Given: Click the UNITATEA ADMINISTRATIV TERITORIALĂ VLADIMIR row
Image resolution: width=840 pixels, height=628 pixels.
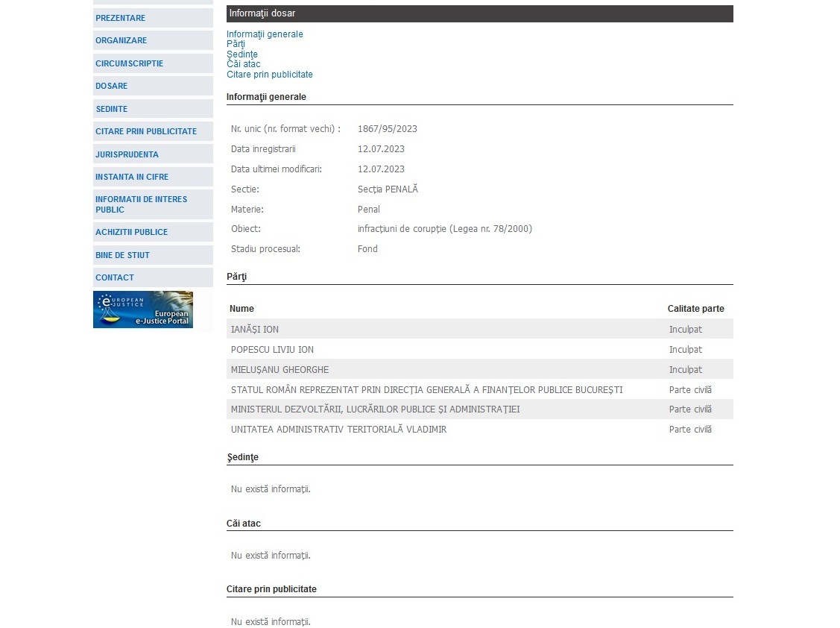Looking at the screenshot, I should (x=339, y=430).
